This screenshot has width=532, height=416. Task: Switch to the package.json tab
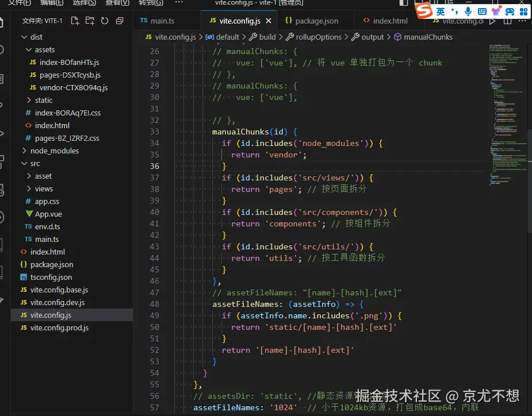point(316,21)
